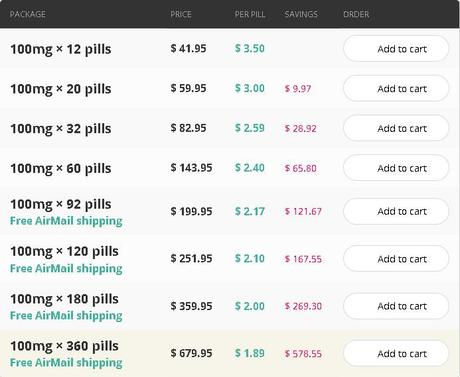460x377 pixels.
Task: Click the 100mg × 60 pills package name
Action: point(61,168)
